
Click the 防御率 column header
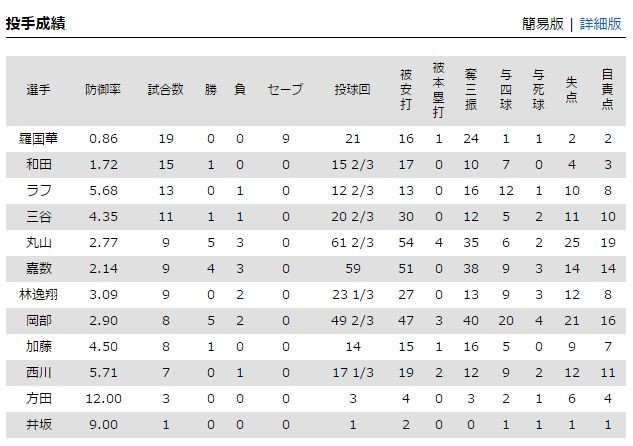(x=103, y=89)
